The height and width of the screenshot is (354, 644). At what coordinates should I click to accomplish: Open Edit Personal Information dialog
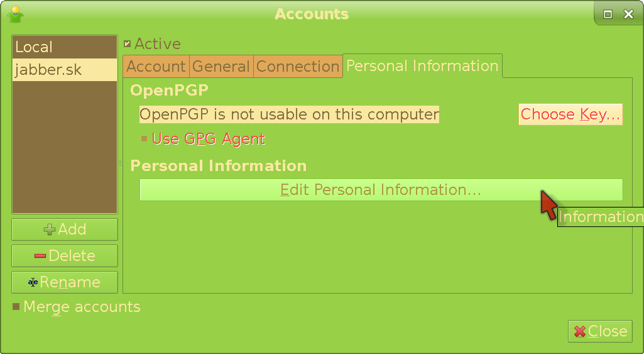[381, 190]
